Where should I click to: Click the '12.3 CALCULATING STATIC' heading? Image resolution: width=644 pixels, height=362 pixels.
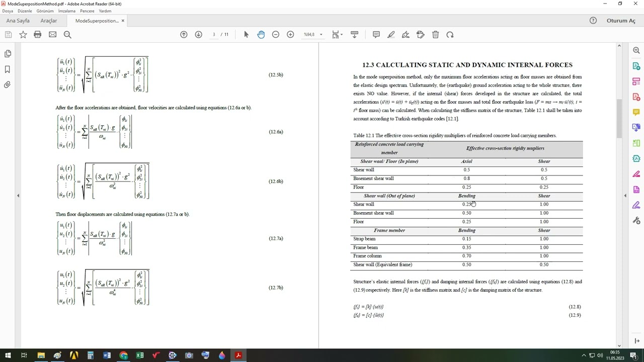click(467, 65)
